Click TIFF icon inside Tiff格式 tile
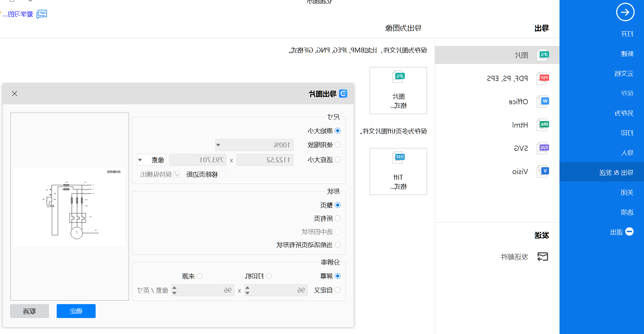 (399, 157)
